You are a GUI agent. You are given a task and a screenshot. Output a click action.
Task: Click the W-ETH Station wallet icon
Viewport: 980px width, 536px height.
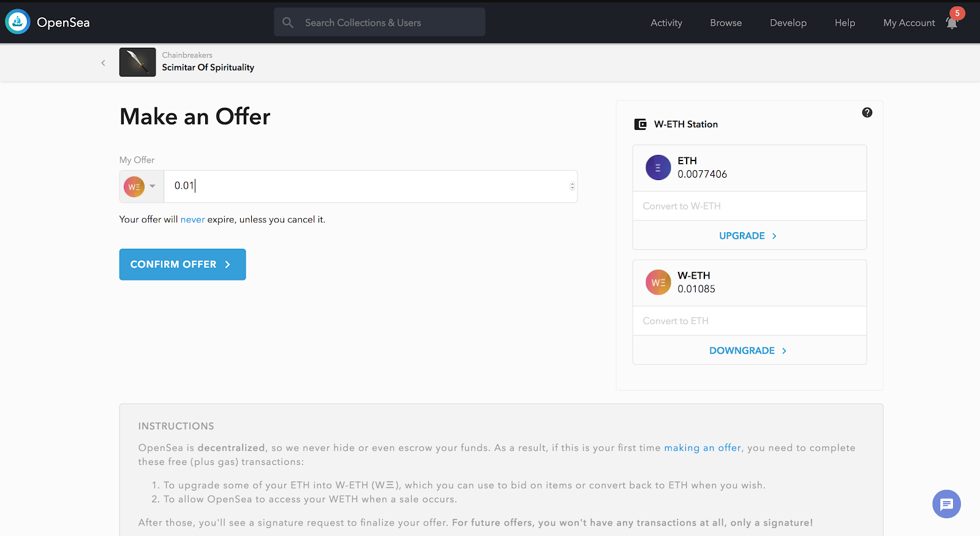[640, 124]
